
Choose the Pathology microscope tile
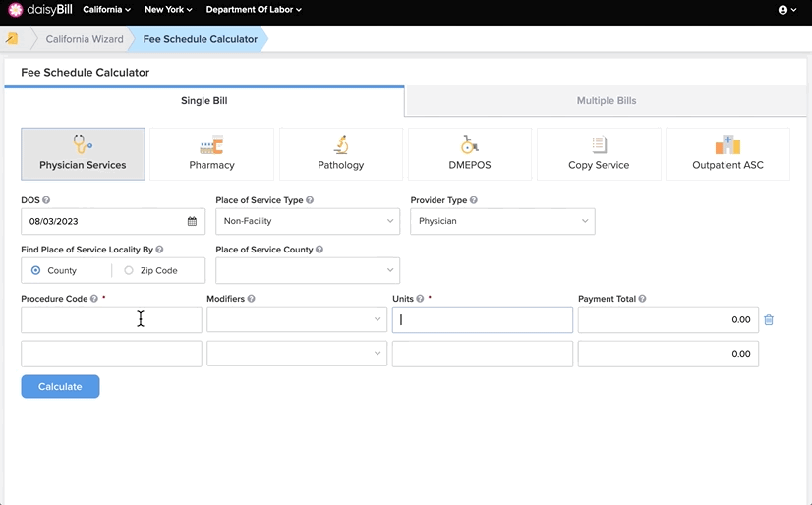point(341,154)
